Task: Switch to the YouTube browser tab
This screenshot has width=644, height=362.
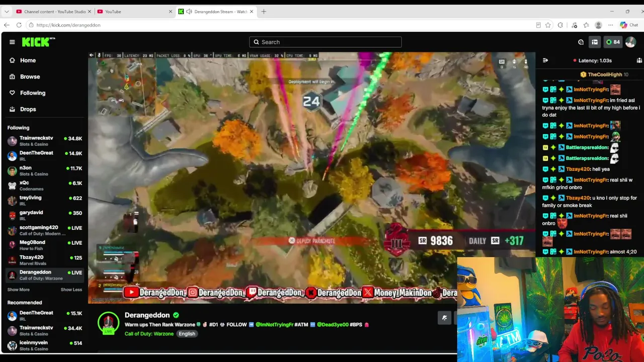Action: [x=134, y=12]
